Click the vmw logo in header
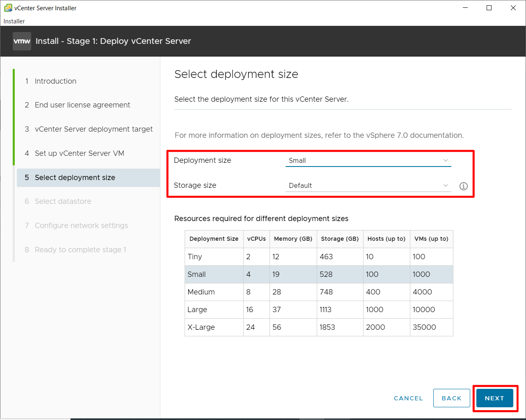 pos(22,41)
